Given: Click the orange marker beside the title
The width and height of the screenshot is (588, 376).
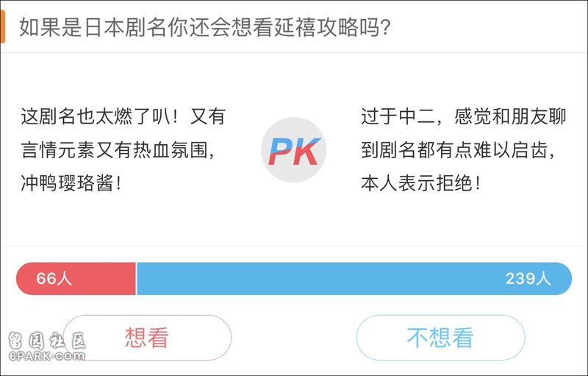Looking at the screenshot, I should coord(2,26).
